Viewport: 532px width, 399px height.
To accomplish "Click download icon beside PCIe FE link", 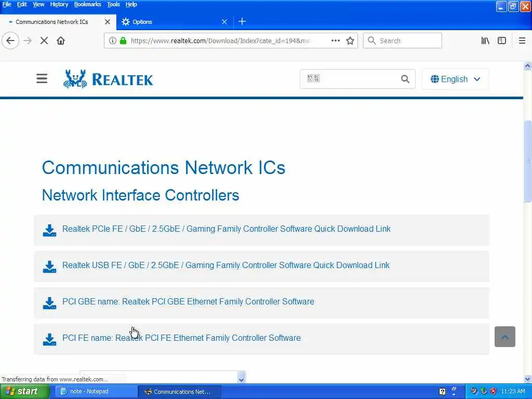I will (49, 230).
